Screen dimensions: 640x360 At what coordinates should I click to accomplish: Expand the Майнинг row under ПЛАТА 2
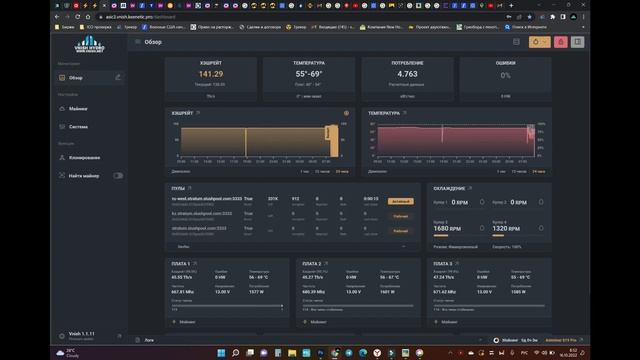[358, 322]
